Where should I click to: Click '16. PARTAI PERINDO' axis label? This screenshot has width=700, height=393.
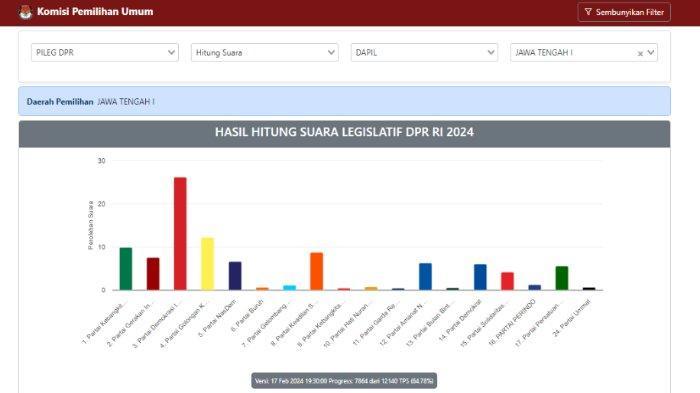(x=513, y=322)
